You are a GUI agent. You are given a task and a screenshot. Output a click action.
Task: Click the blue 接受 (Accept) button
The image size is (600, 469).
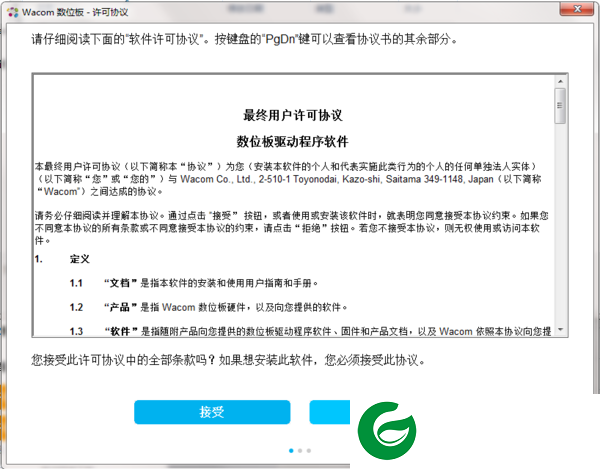pyautogui.click(x=212, y=412)
